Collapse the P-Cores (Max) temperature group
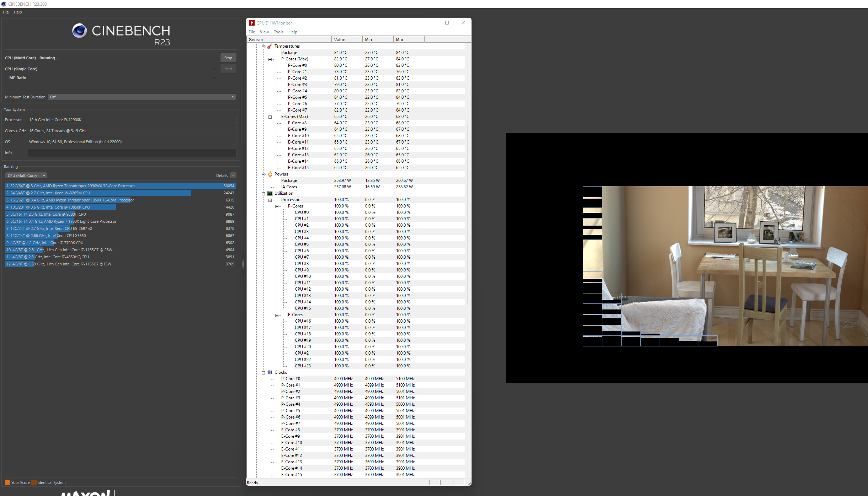This screenshot has height=496, width=868. tap(270, 59)
